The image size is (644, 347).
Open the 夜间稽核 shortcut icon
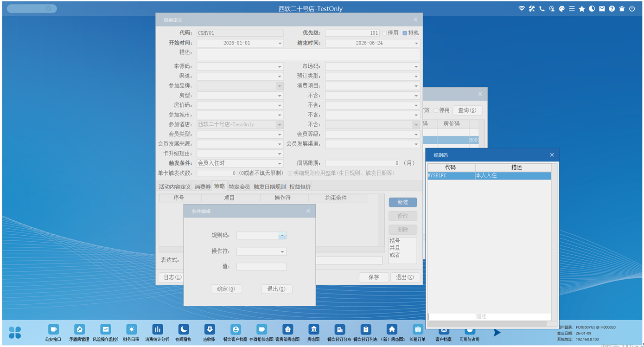click(183, 329)
